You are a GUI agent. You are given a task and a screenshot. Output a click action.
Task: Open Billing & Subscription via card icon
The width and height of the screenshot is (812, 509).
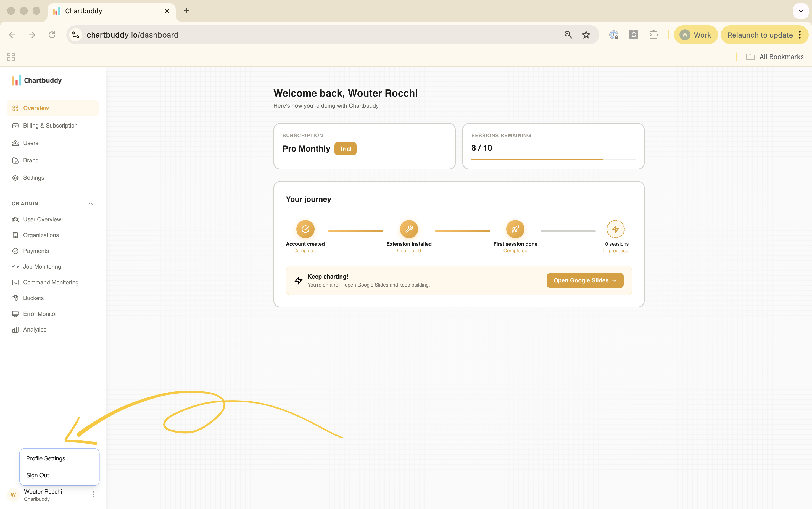(15, 125)
